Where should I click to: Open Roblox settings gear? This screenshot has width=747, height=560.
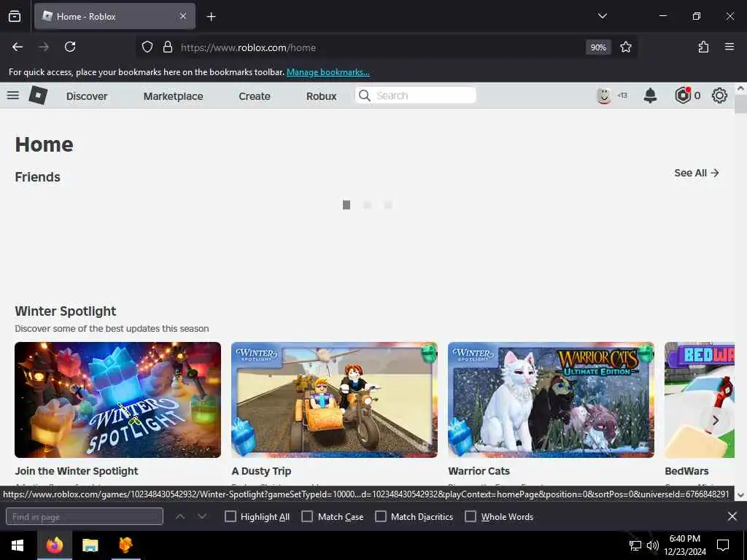(719, 96)
